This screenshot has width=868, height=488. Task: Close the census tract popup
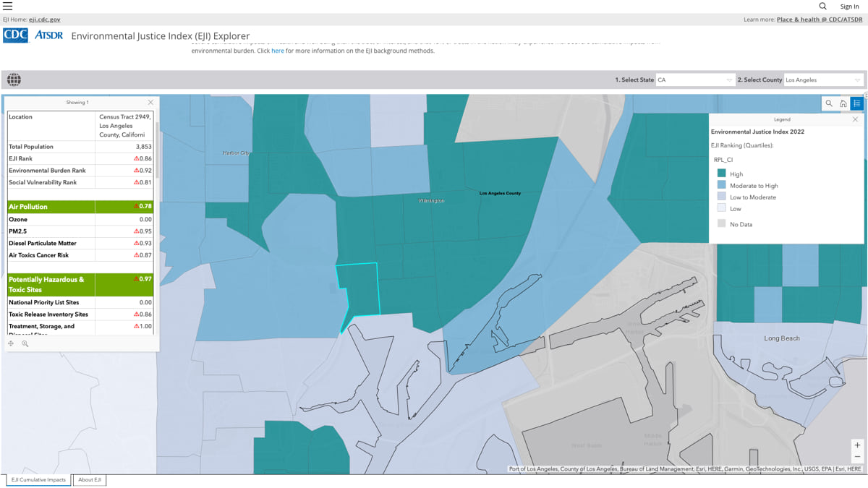(150, 103)
